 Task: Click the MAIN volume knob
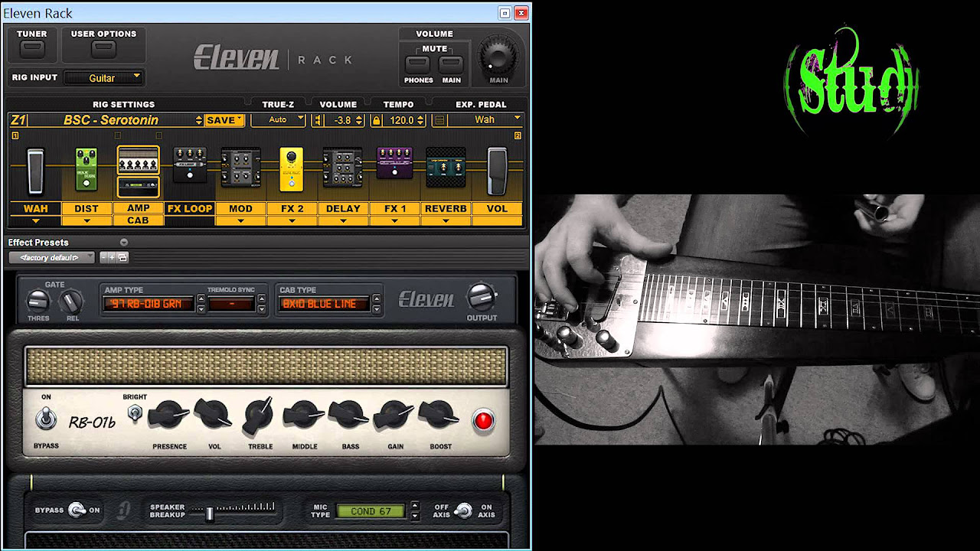tap(498, 56)
